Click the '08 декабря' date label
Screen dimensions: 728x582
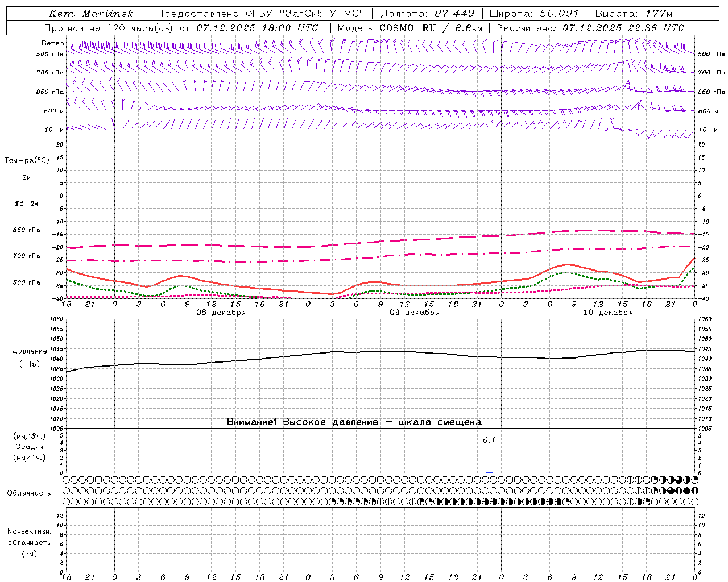221,313
